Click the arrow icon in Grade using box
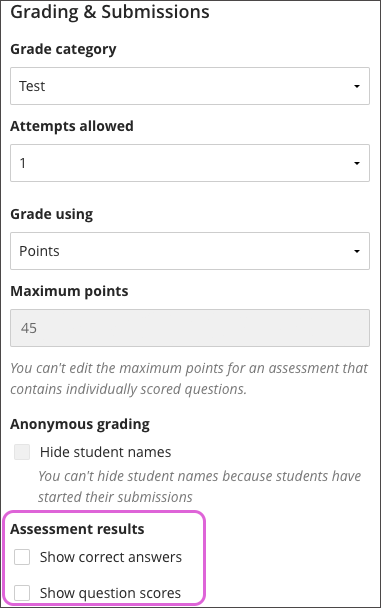The width and height of the screenshot is (381, 608). [357, 251]
